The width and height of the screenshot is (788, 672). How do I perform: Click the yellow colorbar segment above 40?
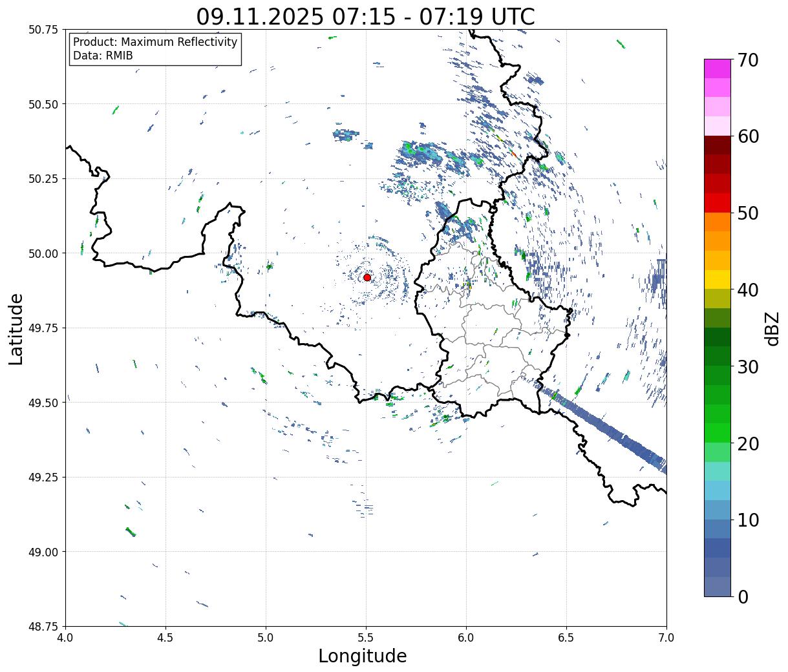(x=718, y=279)
